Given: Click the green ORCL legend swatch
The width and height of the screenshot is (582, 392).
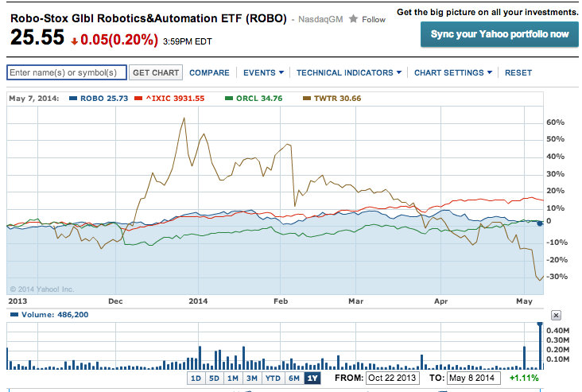Looking at the screenshot, I should point(229,99).
